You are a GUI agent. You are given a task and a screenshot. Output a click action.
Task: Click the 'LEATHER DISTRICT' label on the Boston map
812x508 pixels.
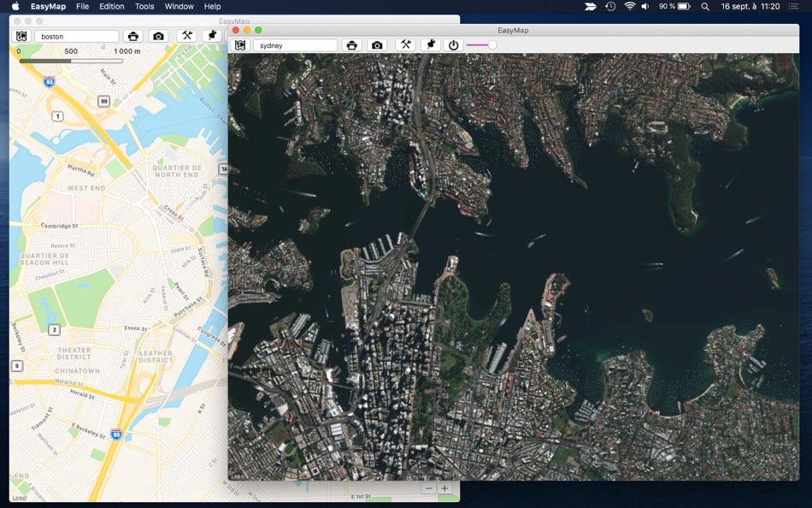click(156, 357)
